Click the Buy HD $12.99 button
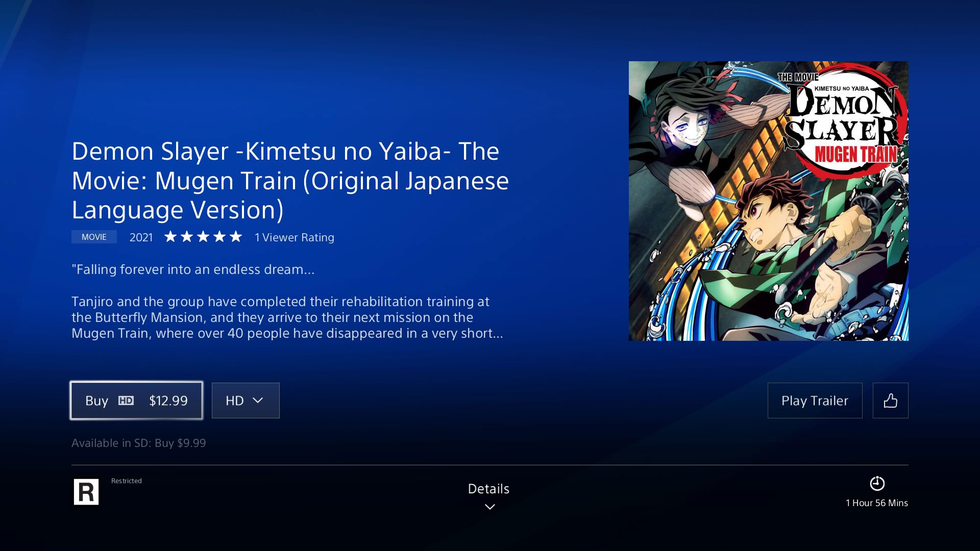Image resolution: width=980 pixels, height=551 pixels. pyautogui.click(x=136, y=400)
